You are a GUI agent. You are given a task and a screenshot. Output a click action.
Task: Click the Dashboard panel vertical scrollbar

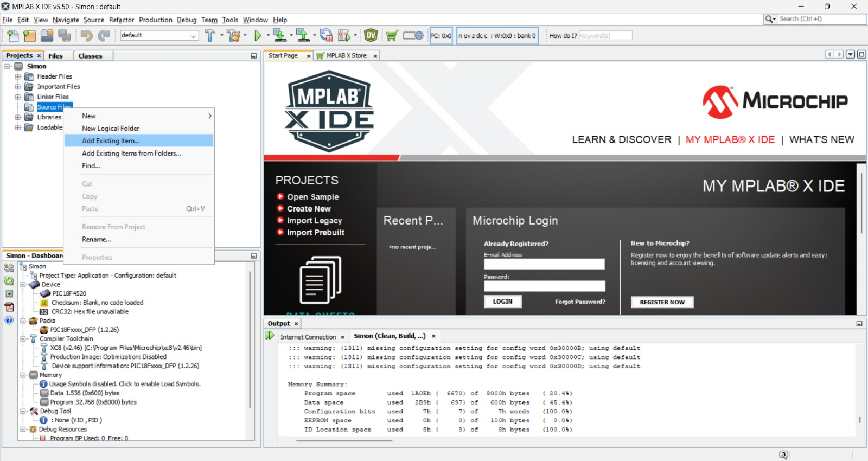tap(250, 339)
